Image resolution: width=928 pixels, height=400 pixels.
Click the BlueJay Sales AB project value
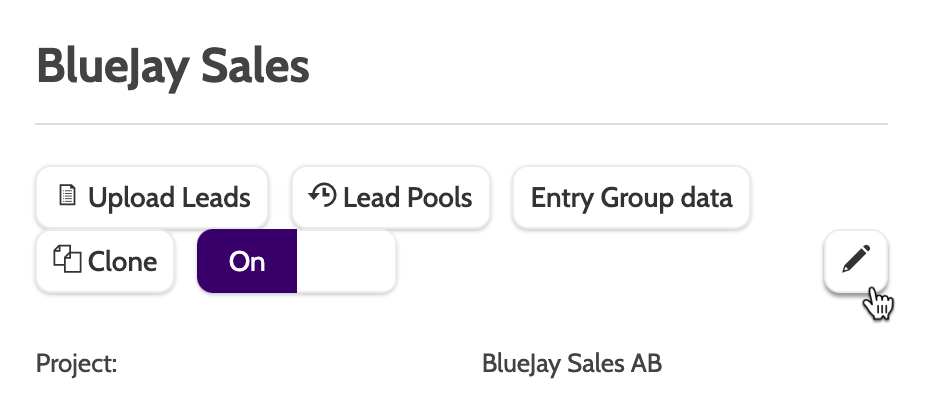pos(571,362)
